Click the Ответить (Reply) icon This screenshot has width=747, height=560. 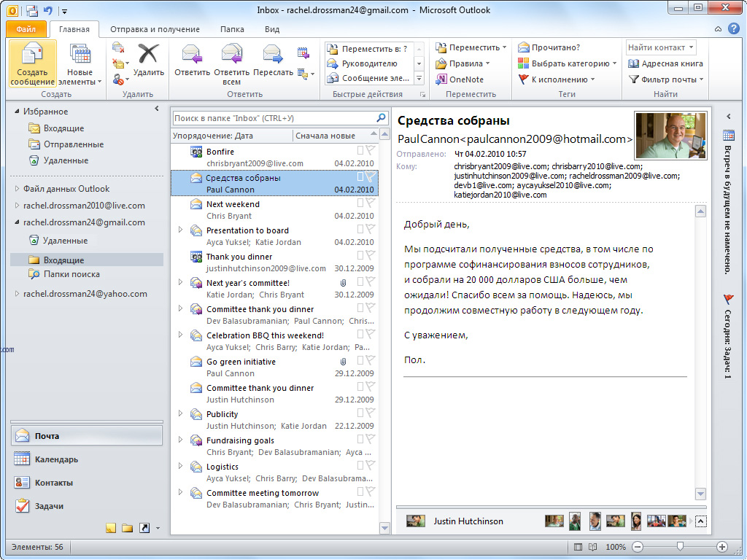pos(192,55)
